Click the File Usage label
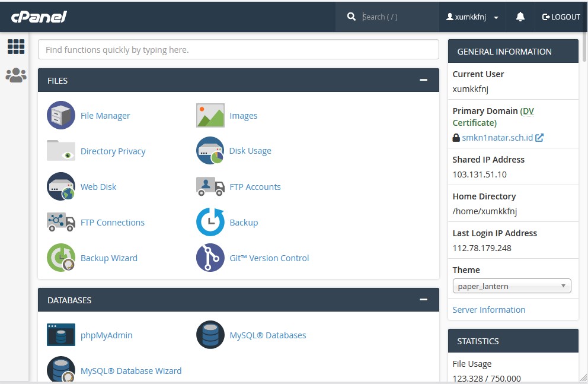 (x=472, y=364)
